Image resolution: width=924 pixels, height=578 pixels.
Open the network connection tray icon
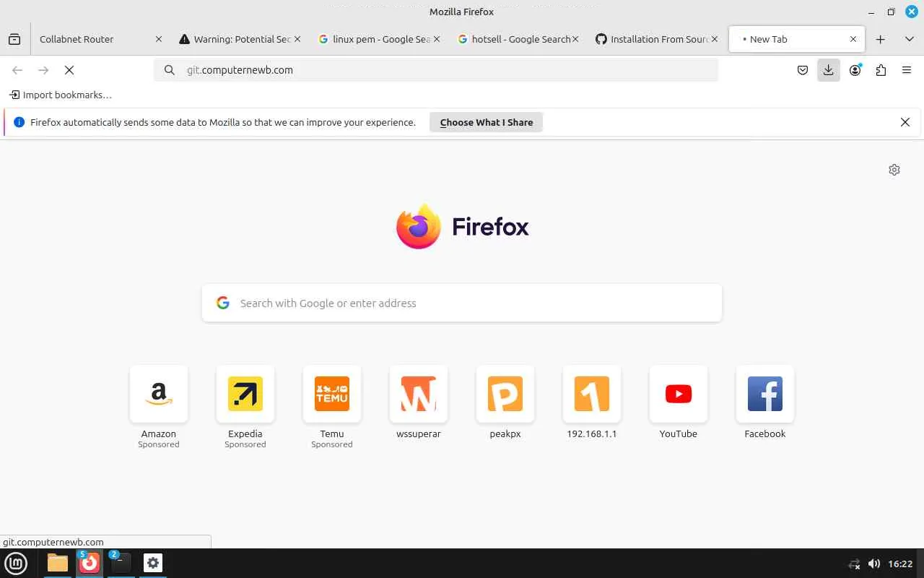point(854,564)
